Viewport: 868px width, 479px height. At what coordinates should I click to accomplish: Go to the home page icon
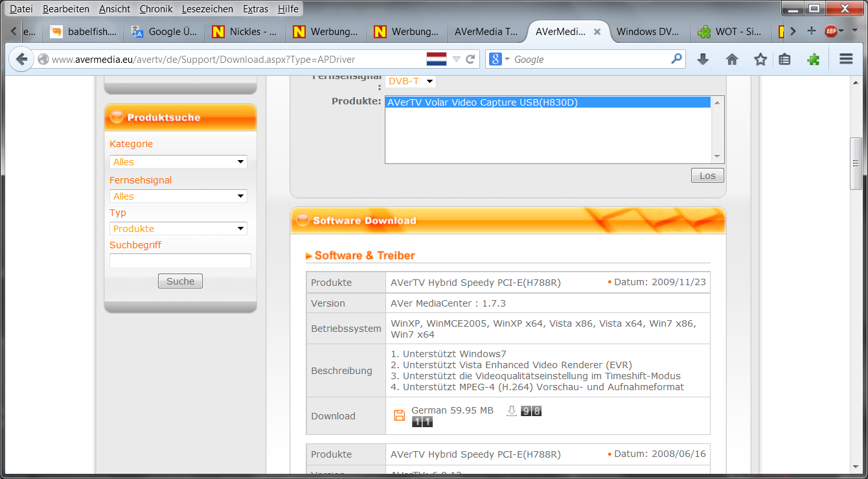pyautogui.click(x=732, y=60)
